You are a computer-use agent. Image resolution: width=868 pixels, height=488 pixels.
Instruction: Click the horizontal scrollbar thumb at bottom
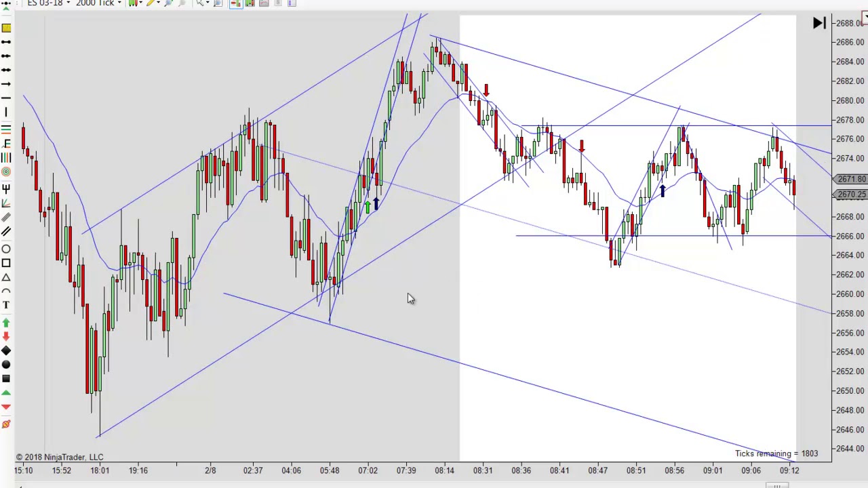click(777, 485)
